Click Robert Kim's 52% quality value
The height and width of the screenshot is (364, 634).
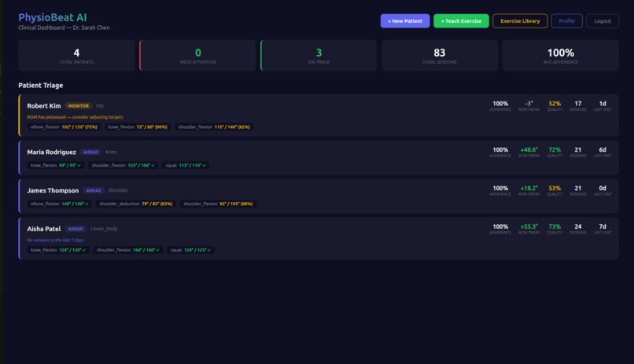[x=555, y=104]
